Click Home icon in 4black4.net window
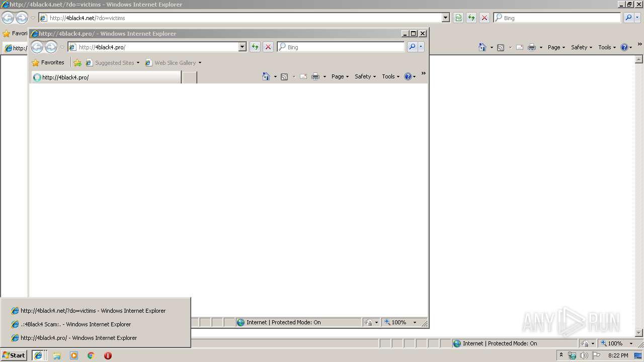 click(482, 47)
